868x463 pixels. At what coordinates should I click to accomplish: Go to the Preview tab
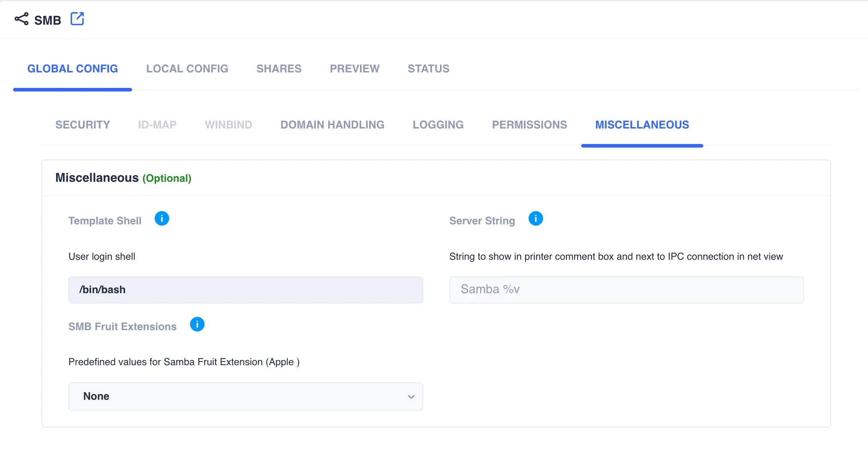354,68
